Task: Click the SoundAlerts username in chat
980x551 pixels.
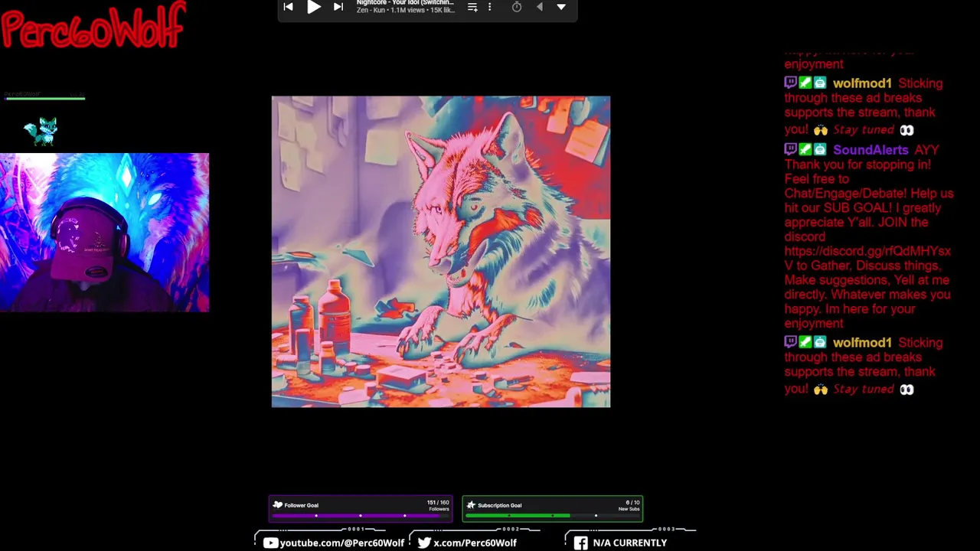Action: tap(871, 150)
